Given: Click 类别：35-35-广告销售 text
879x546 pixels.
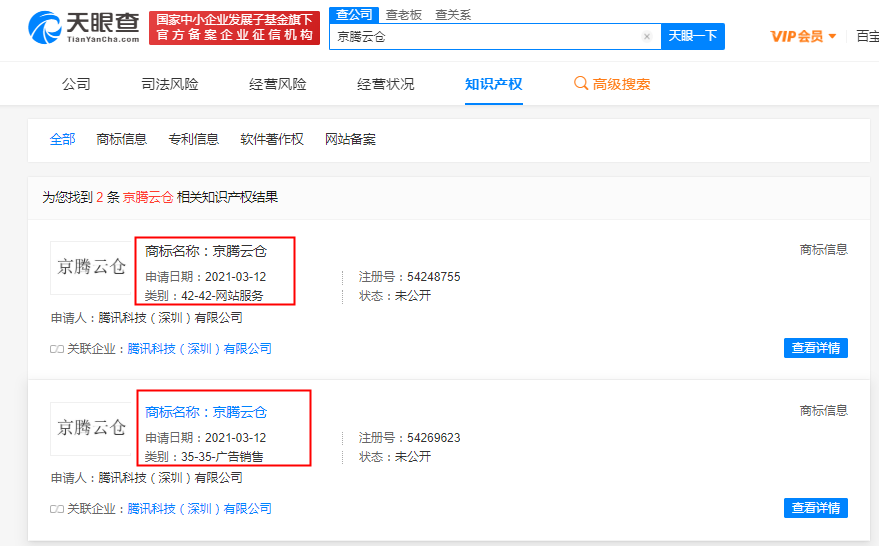Looking at the screenshot, I should pos(203,457).
